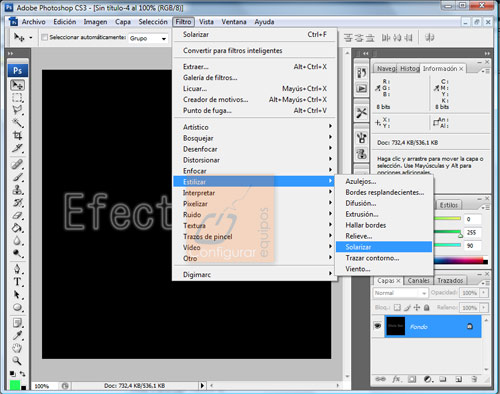Select the Notes tool
This screenshot has width=500, height=394.
click(x=17, y=323)
